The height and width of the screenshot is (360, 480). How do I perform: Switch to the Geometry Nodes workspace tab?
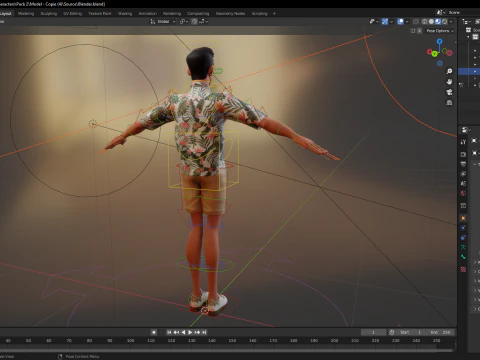(230, 14)
